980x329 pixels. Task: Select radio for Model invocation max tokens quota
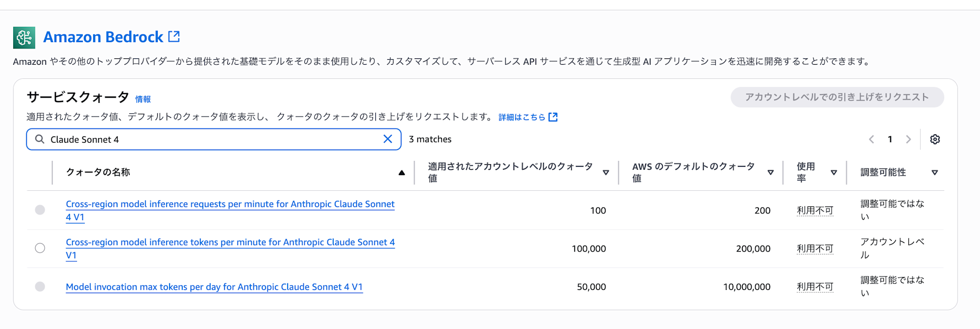click(x=40, y=286)
